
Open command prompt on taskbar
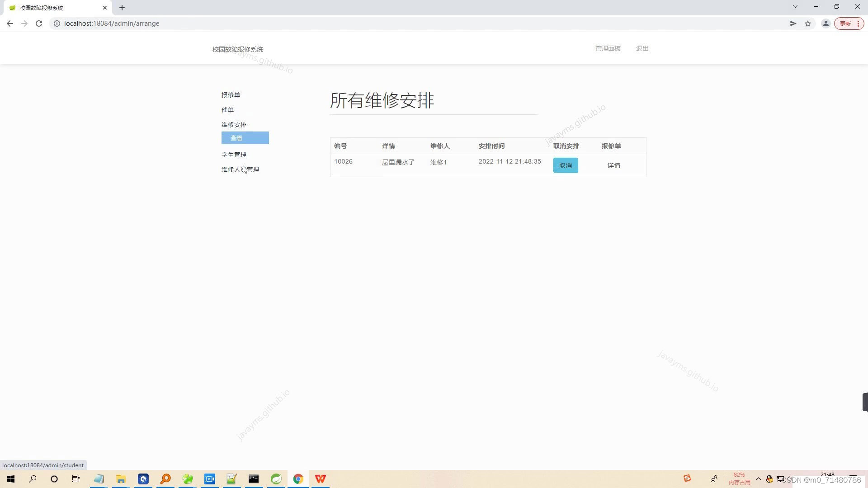tap(254, 479)
